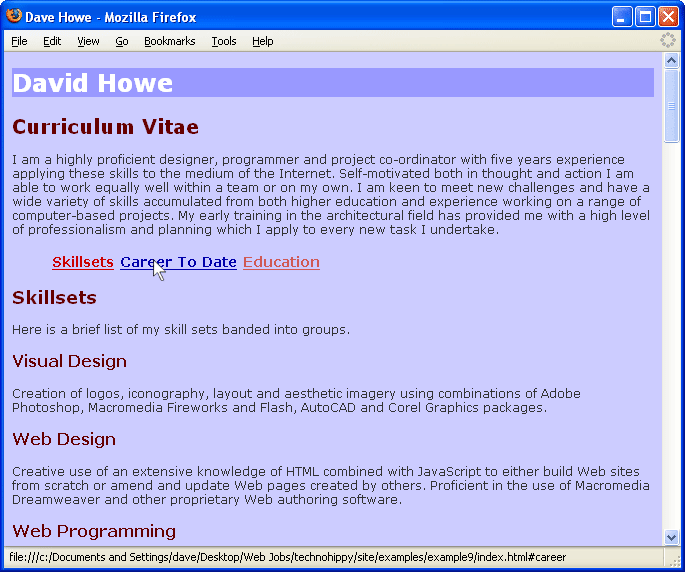Screen dimensions: 685x572
Task: Click the loading throbber icon
Action: click(x=668, y=40)
